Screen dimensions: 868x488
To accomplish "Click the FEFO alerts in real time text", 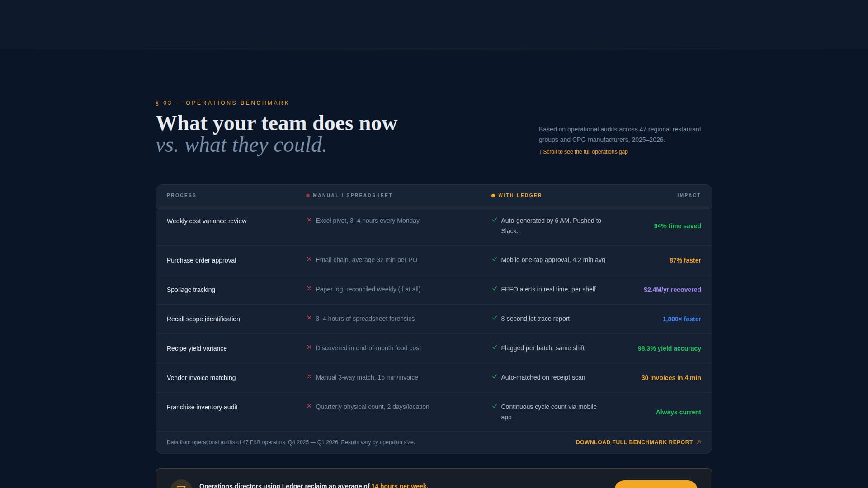I will click(548, 289).
